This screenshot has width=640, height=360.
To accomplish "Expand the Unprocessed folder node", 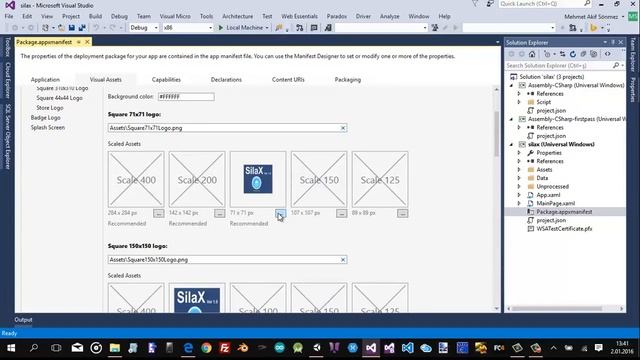I will pos(519,187).
